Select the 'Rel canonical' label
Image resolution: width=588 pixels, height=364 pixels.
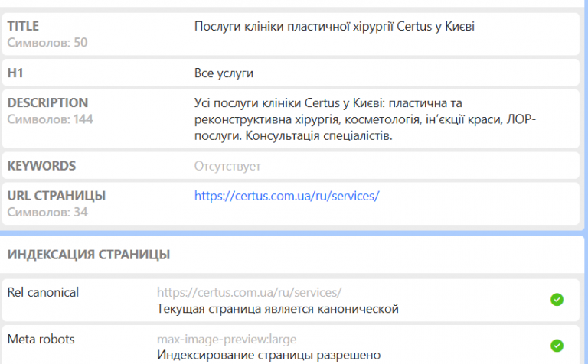coord(43,292)
